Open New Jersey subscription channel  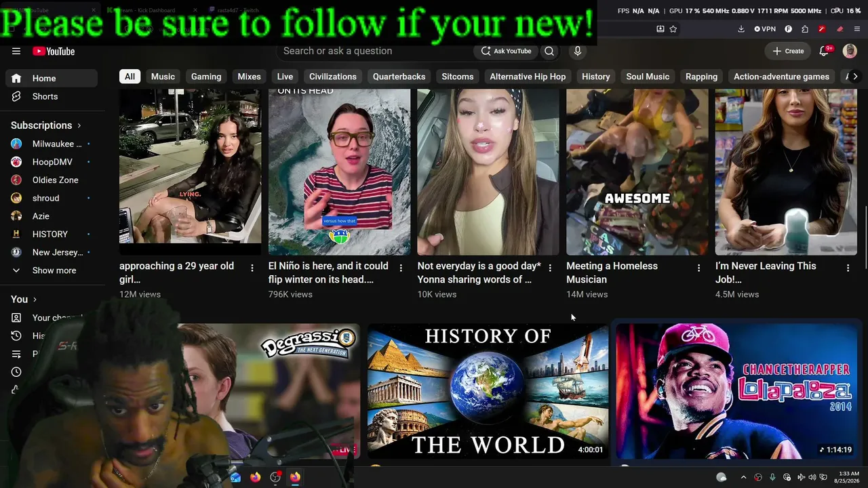52,252
